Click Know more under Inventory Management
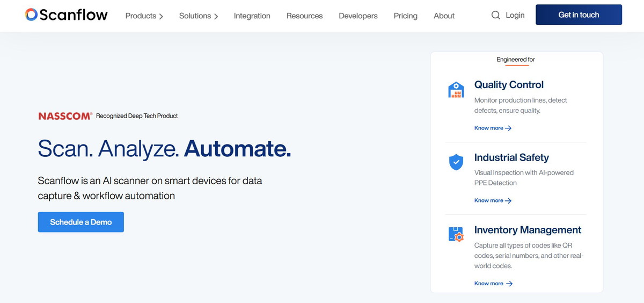The width and height of the screenshot is (644, 303). (x=494, y=284)
